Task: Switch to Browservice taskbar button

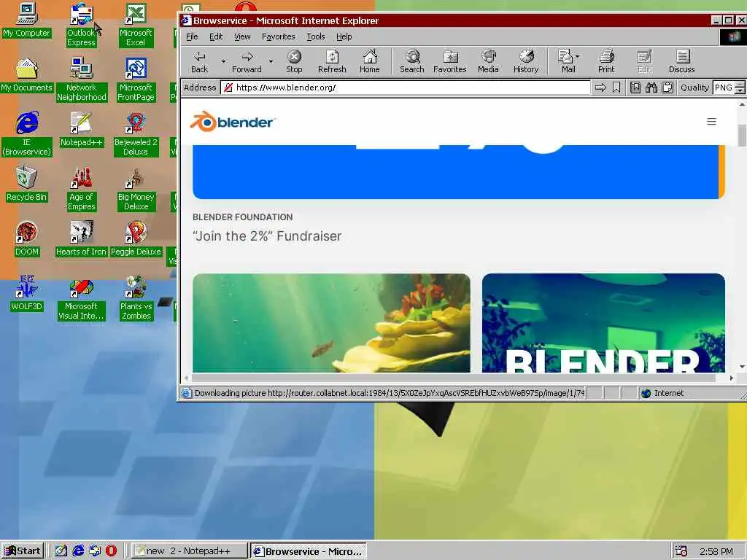Action: [x=309, y=551]
